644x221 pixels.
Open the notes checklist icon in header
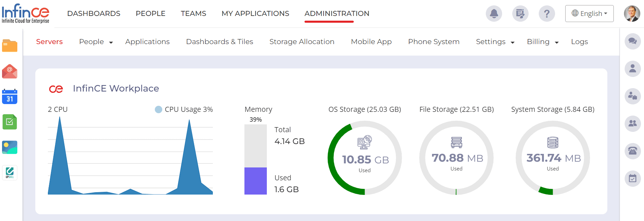(520, 14)
